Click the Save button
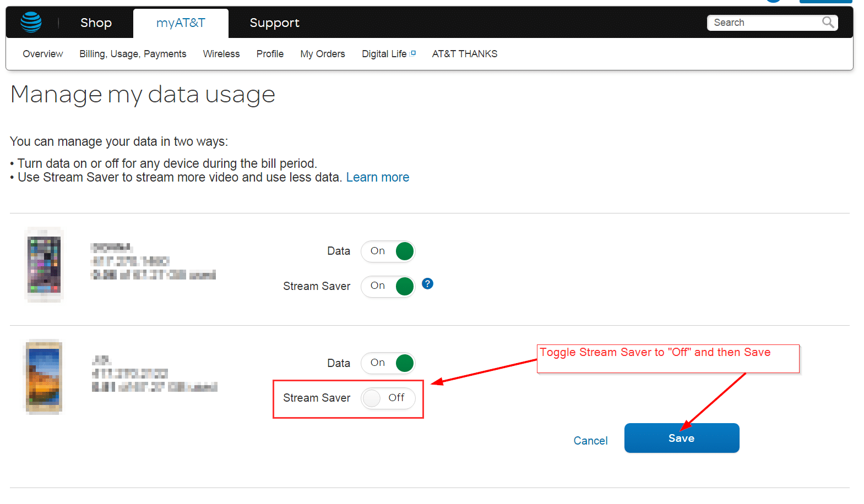The height and width of the screenshot is (504, 864). pyautogui.click(x=681, y=438)
